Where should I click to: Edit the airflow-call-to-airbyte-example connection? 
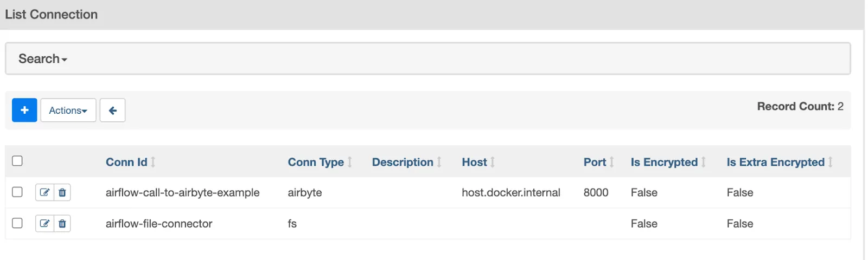click(44, 192)
